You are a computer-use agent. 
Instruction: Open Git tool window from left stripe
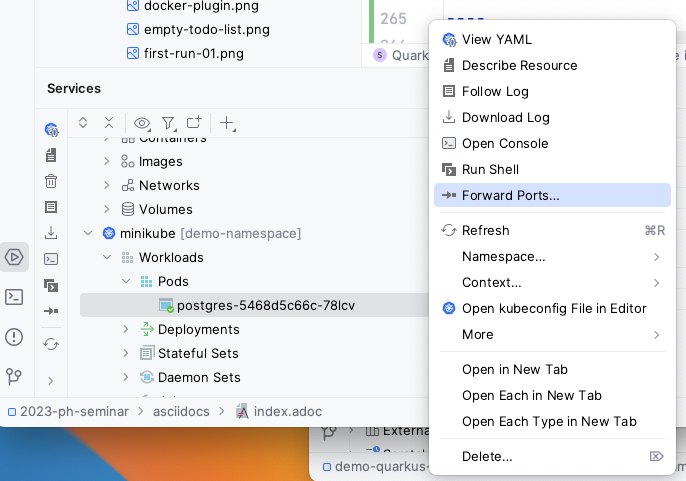click(14, 376)
